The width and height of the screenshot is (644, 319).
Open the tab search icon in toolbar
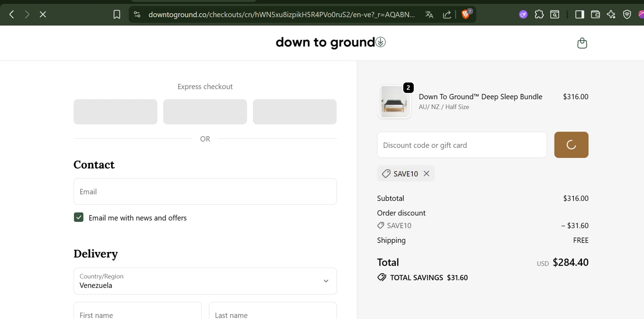555,15
